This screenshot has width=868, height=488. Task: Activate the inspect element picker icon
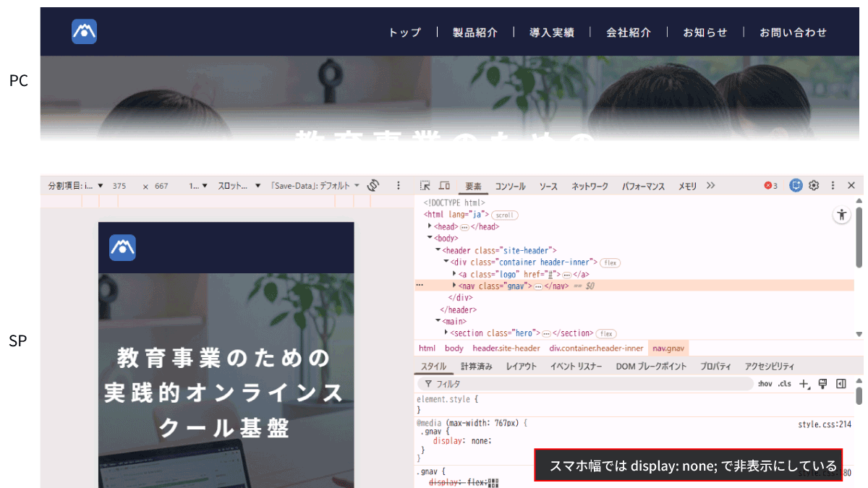[x=425, y=186]
